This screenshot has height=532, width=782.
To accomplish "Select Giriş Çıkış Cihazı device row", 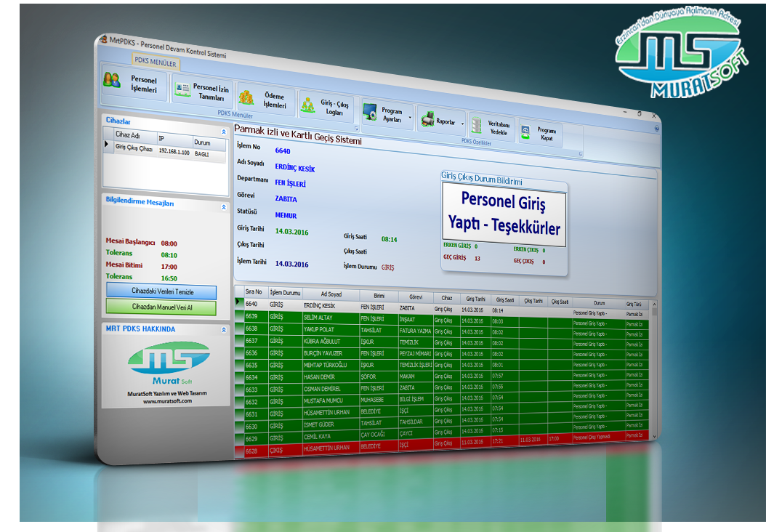I will (x=165, y=150).
